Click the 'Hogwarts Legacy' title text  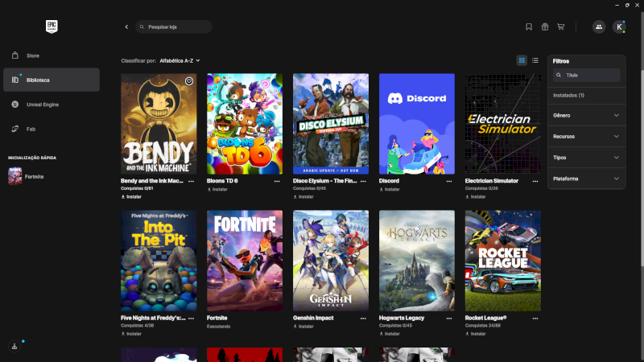(x=402, y=318)
